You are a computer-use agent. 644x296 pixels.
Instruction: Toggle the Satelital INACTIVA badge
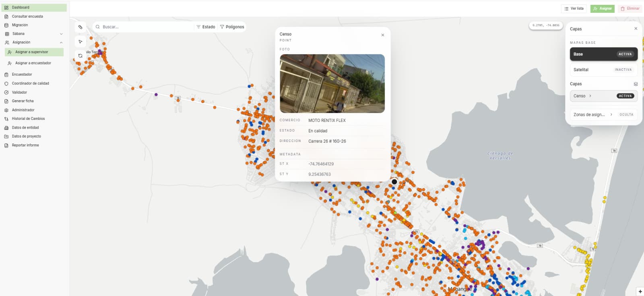point(623,70)
